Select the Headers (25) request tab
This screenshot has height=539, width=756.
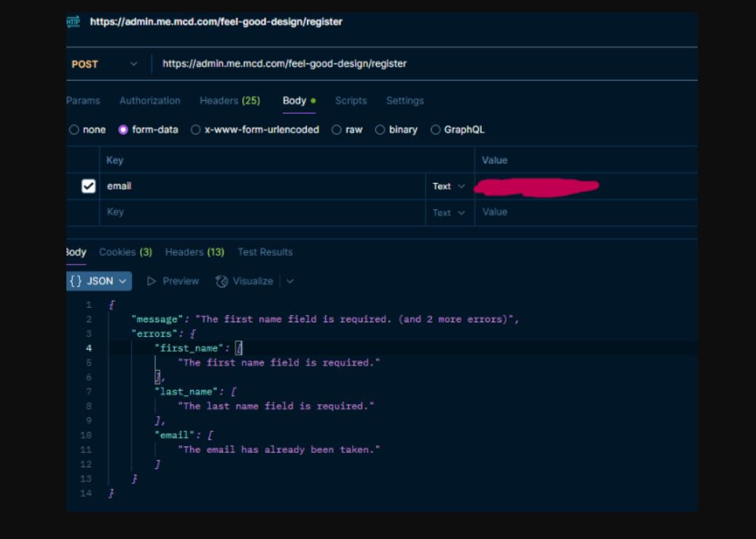point(230,101)
